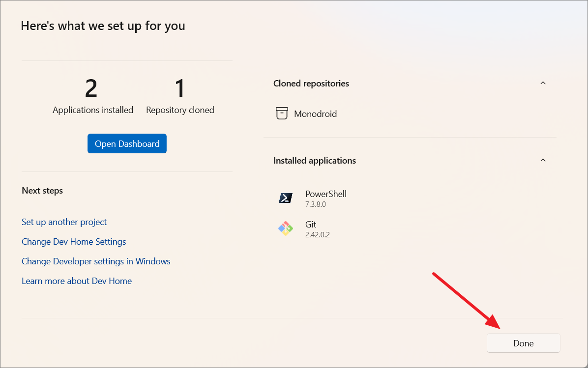Screen dimensions: 588x368
Task: Collapse the Installed applications section
Action: pyautogui.click(x=543, y=160)
